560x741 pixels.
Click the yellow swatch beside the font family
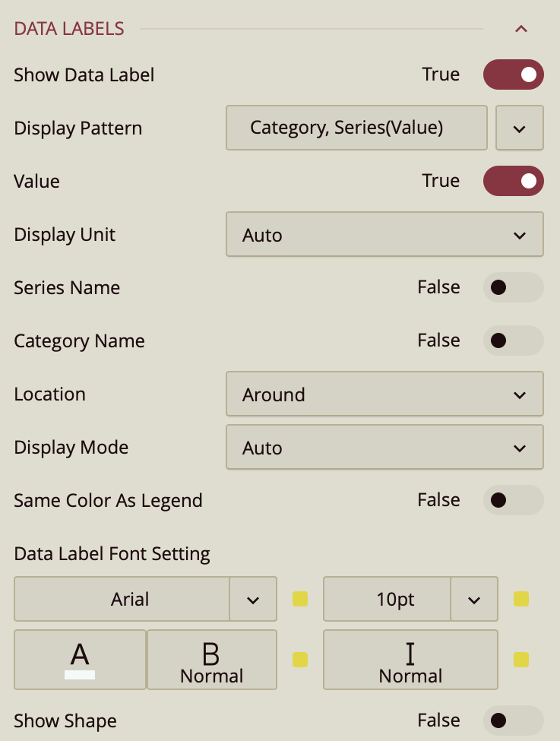coord(299,599)
